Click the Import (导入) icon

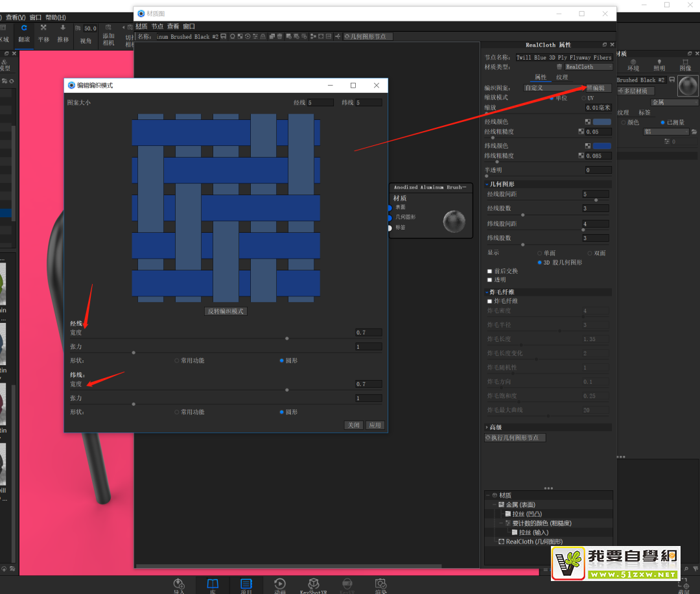coord(179,584)
